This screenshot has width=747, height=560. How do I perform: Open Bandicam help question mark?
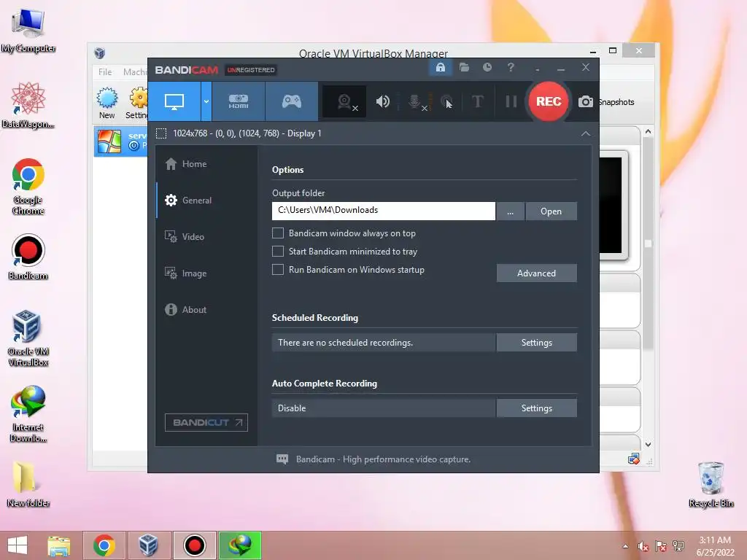pos(511,68)
